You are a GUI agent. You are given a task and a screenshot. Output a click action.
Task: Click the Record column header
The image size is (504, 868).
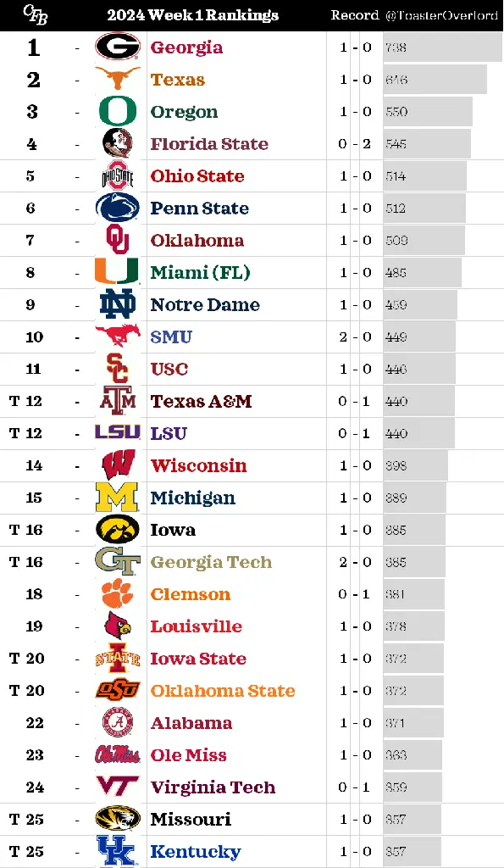[x=355, y=15]
